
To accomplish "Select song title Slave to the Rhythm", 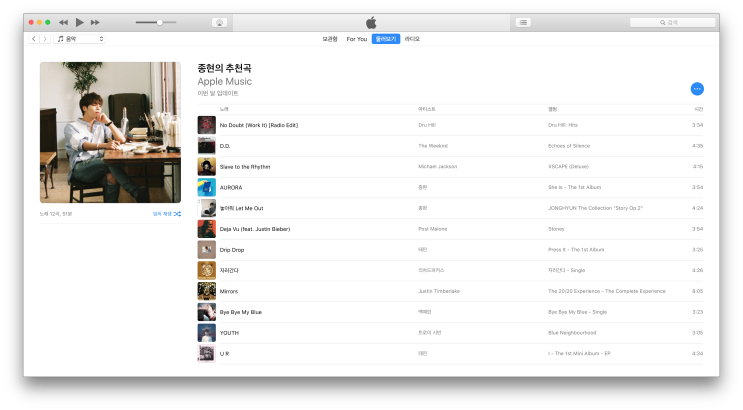I will pos(245,167).
